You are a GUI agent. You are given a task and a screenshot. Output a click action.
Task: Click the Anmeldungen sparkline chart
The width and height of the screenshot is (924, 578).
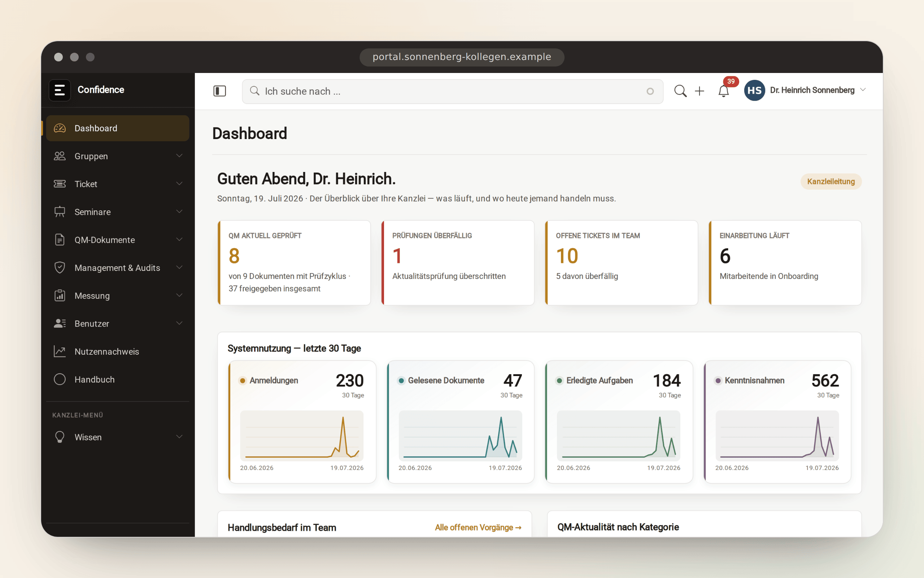click(302, 436)
